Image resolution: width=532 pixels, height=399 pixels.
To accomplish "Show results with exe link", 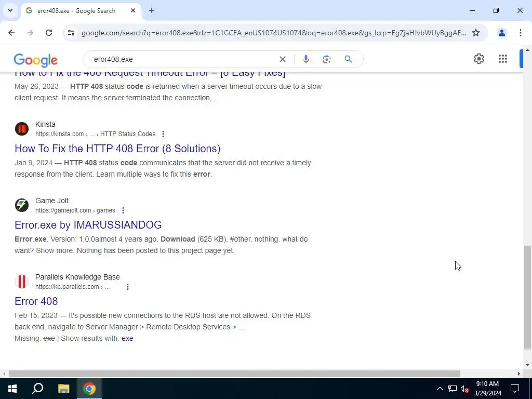I will 127,338.
